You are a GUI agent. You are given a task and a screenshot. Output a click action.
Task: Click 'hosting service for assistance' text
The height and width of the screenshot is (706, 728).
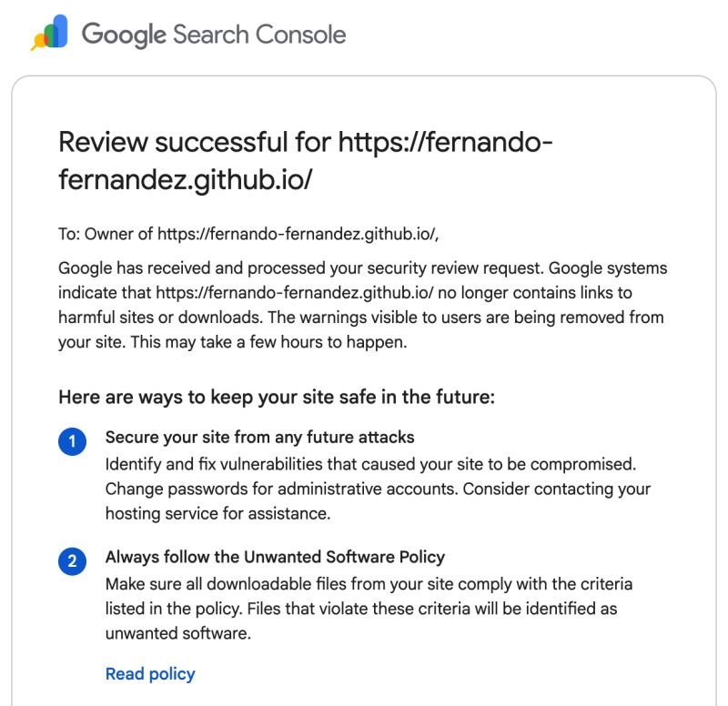217,514
